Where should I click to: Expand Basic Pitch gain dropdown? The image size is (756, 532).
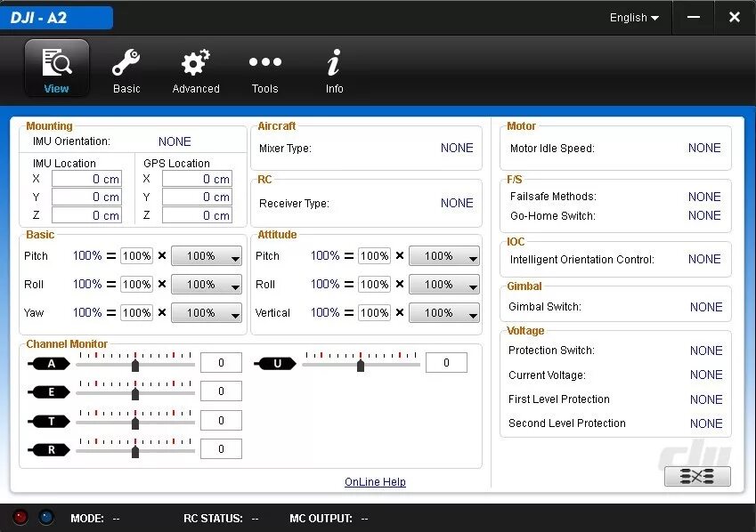point(207,256)
